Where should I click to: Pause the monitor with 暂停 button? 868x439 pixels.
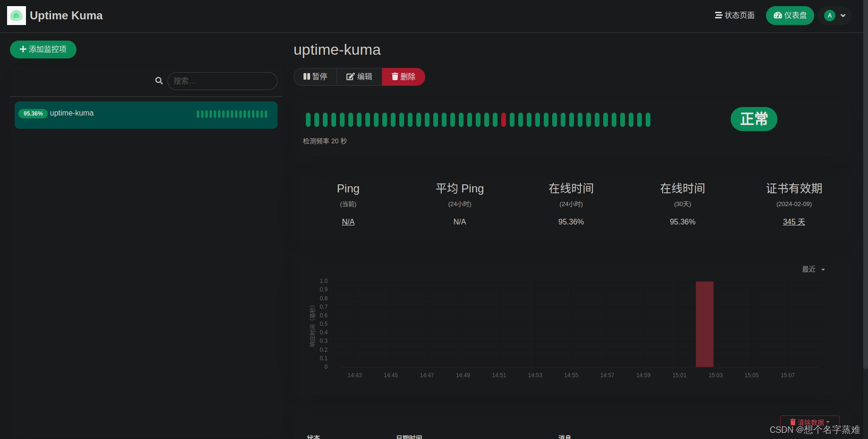[315, 77]
